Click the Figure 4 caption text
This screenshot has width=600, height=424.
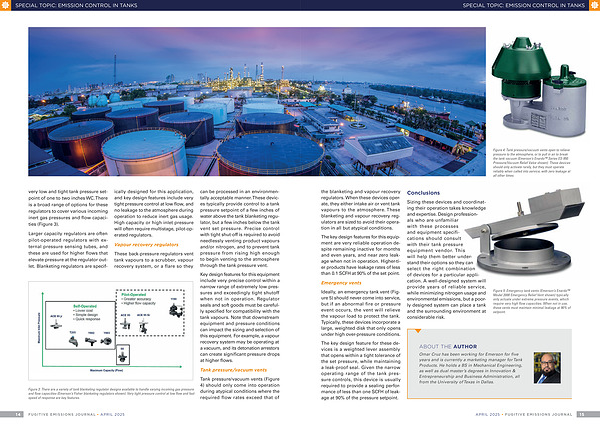tap(531, 163)
